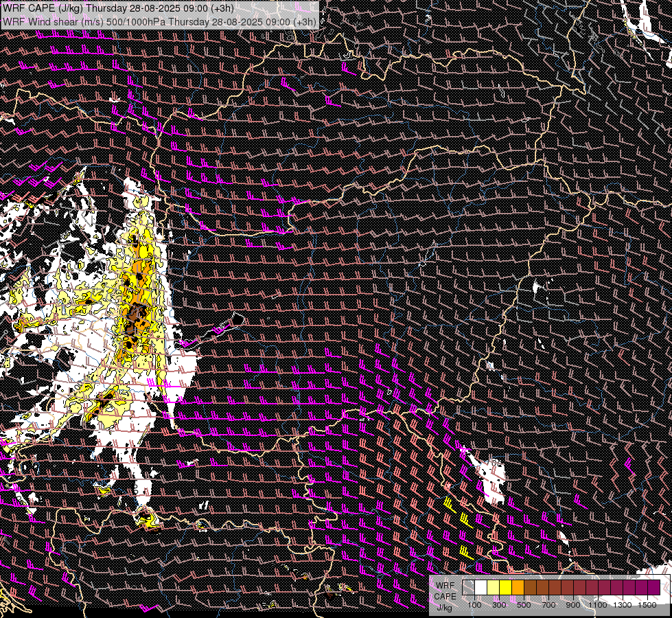
Task: Click the legend value 300
Action: [x=499, y=605]
